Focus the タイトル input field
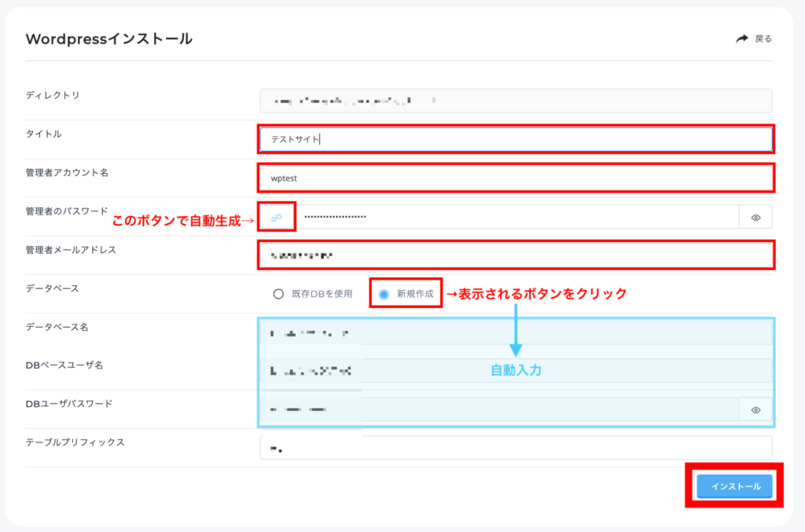 coord(516,139)
